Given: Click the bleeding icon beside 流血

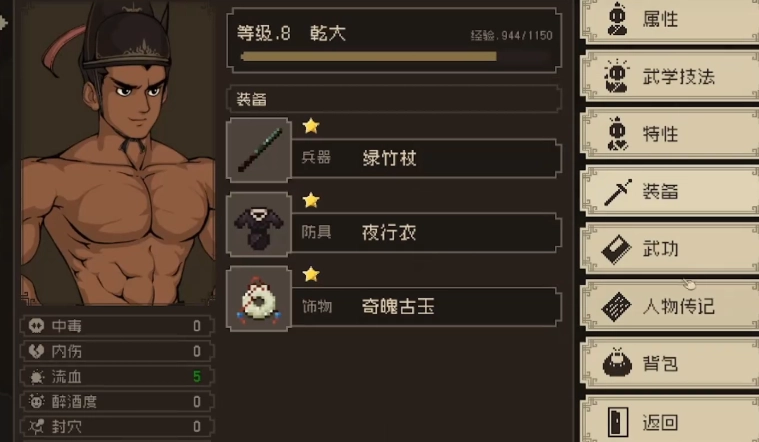Looking at the screenshot, I should (x=36, y=376).
